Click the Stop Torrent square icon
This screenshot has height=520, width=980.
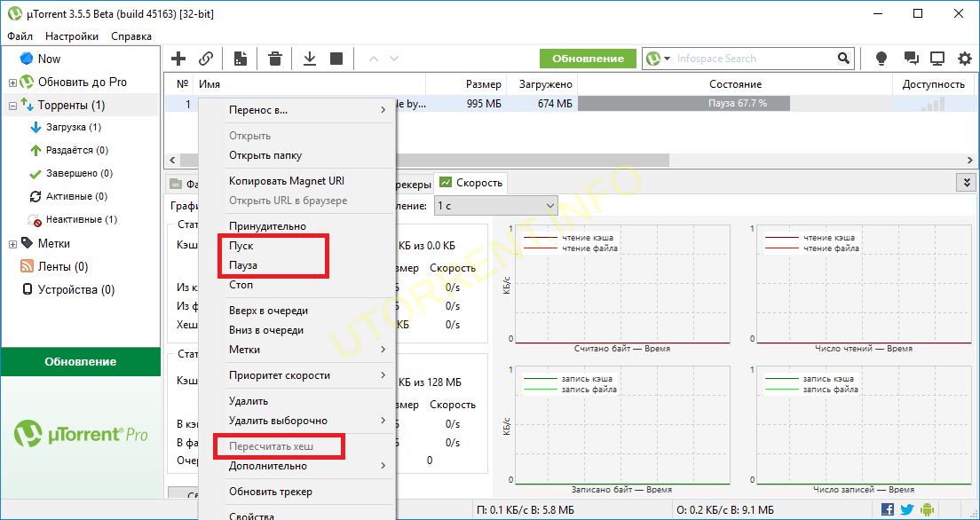[336, 59]
